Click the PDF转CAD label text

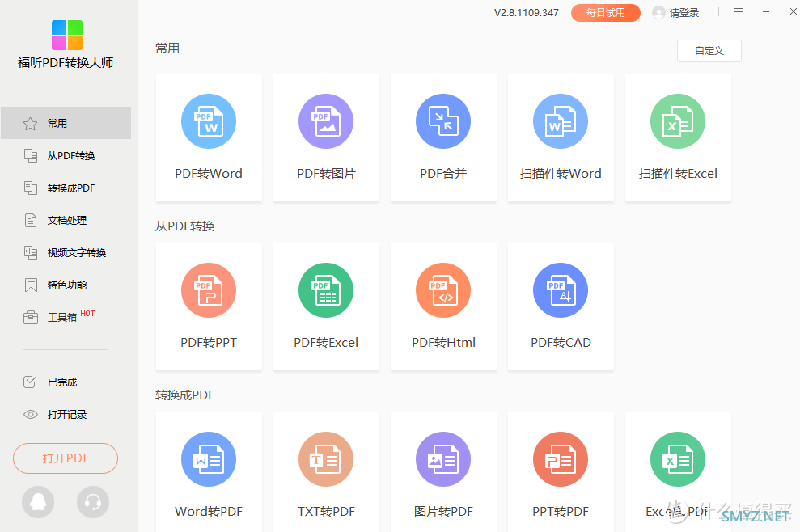561,342
